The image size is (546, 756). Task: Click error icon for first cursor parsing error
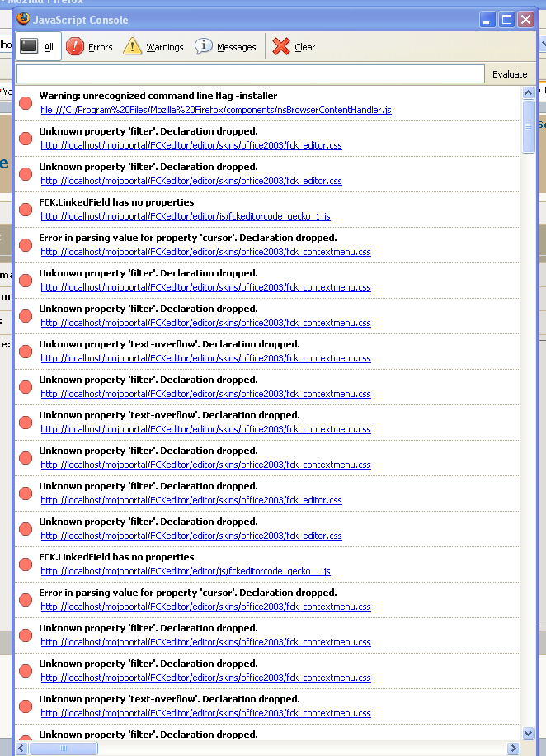click(x=26, y=245)
